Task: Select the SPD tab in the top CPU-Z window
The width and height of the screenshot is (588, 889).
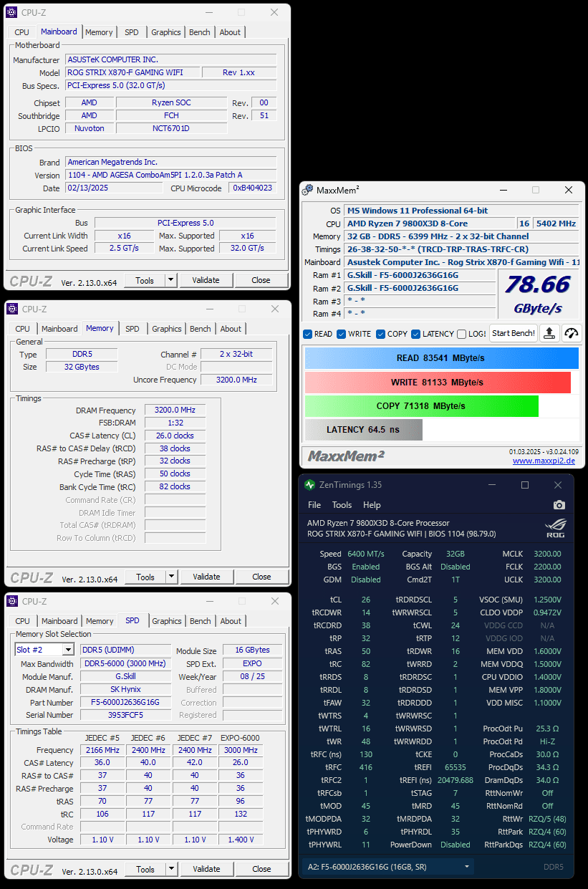Action: (x=132, y=32)
